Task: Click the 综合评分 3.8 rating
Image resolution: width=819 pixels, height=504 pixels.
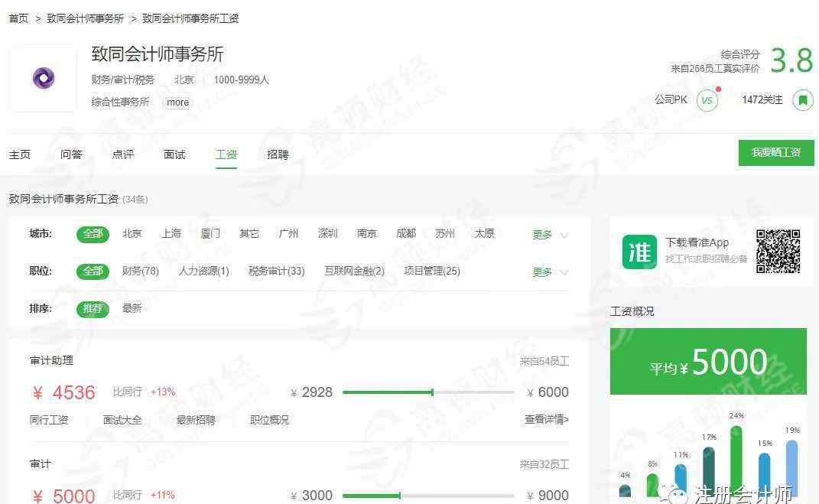Action: (x=791, y=60)
